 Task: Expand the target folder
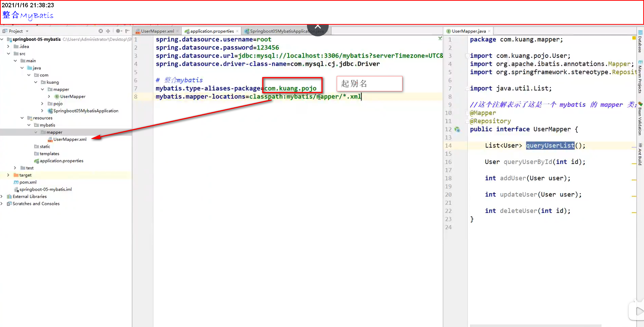click(8, 175)
